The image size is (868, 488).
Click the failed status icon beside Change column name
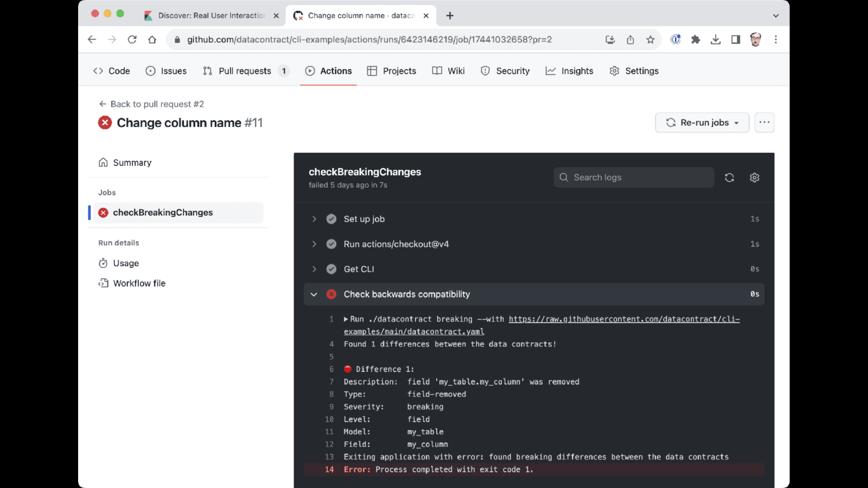105,123
